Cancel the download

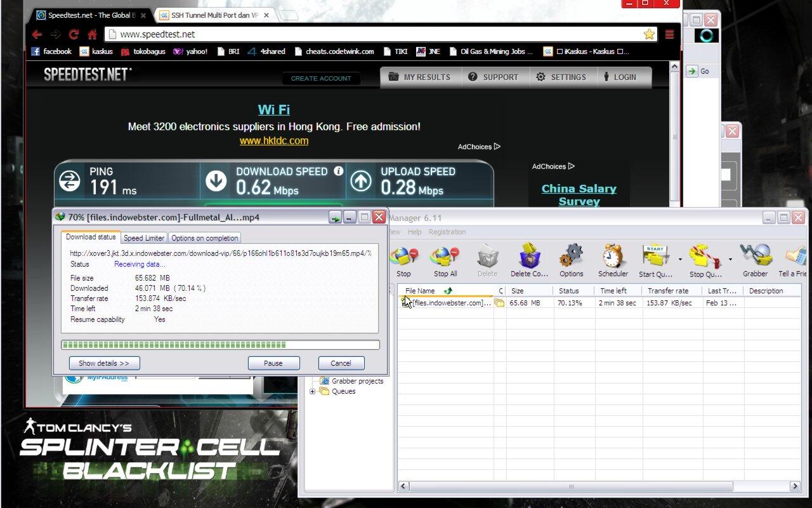[341, 363]
